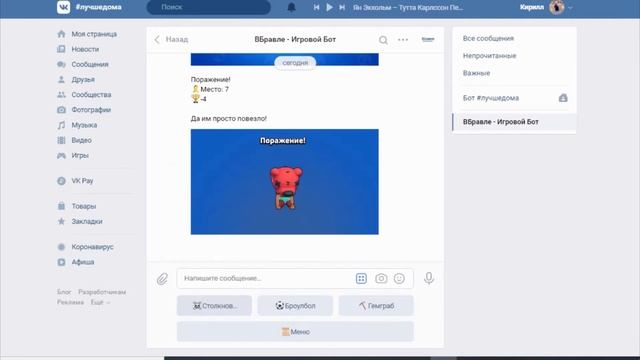Image resolution: width=640 pixels, height=360 pixels.
Task: Play the current music track
Action: coord(329,7)
